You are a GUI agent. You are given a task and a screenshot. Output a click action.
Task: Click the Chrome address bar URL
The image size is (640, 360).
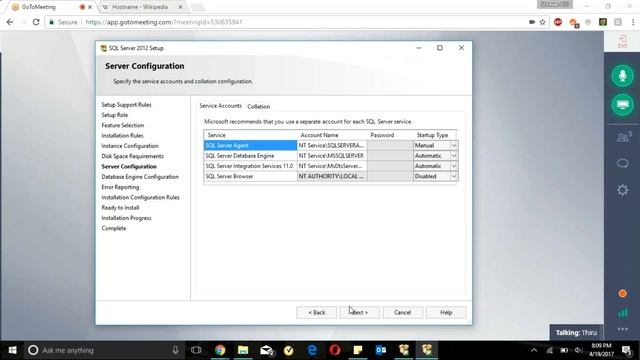[164, 22]
